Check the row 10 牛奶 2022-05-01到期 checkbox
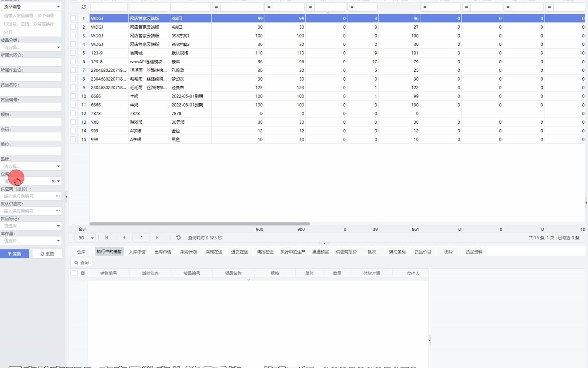This screenshot has width=588, height=368. pos(73,96)
